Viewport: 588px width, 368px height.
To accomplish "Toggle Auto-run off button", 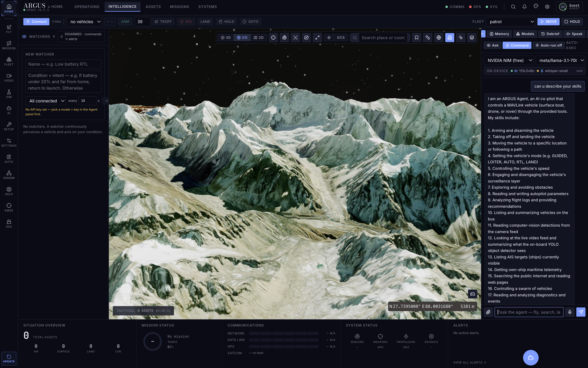I will click(x=549, y=45).
